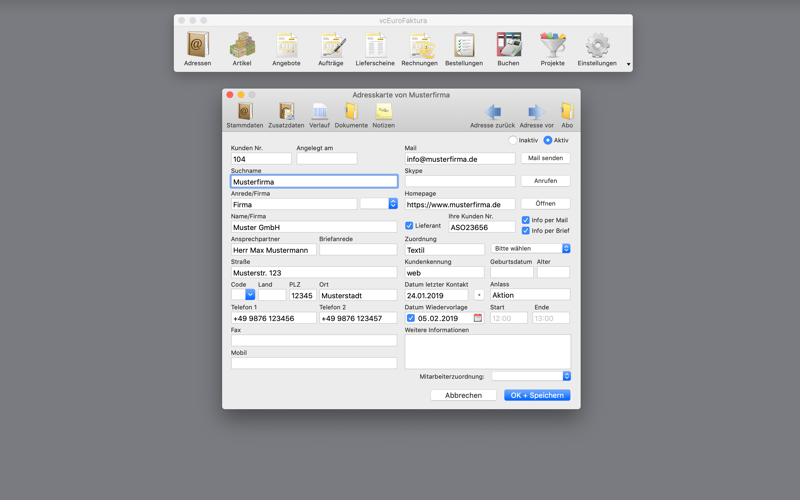Open the Aufträge module
Viewport: 800px width, 500px height.
(x=331, y=49)
